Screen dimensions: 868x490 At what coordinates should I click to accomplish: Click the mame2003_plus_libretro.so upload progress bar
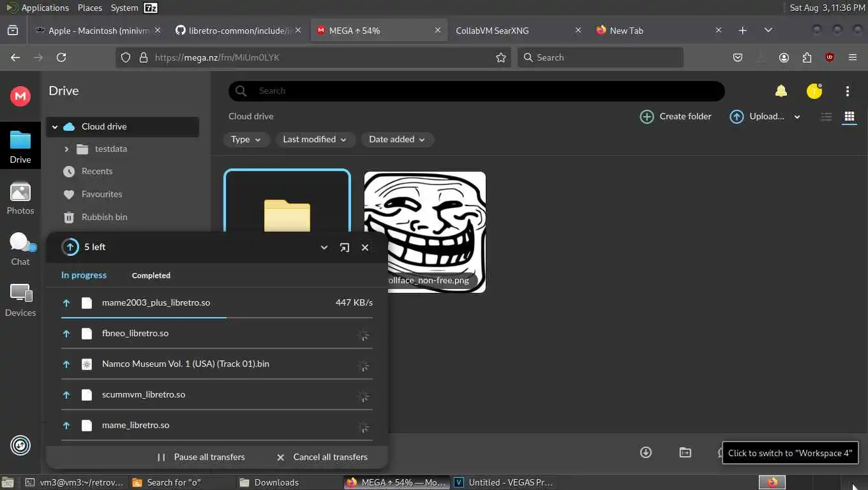217,317
